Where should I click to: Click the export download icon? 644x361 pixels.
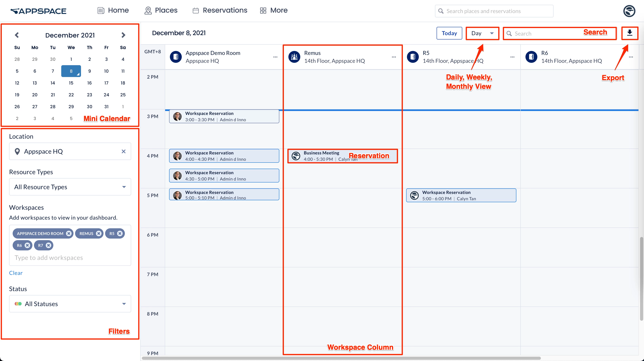[630, 33]
